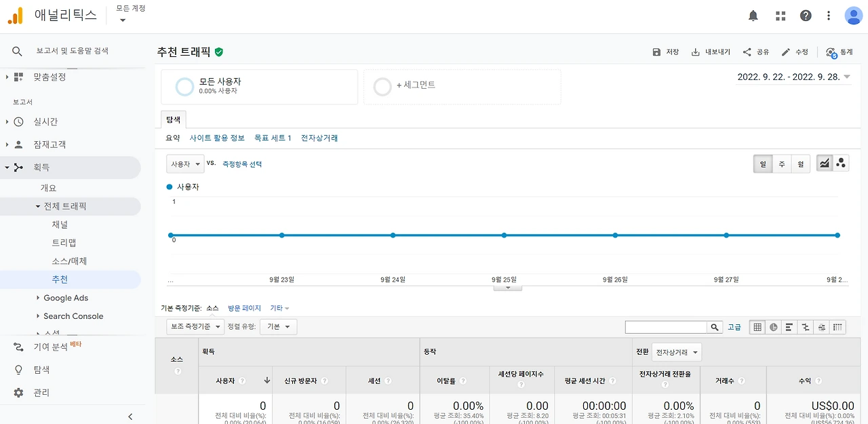
Task: Click the help icon beside 거래수
Action: (741, 381)
